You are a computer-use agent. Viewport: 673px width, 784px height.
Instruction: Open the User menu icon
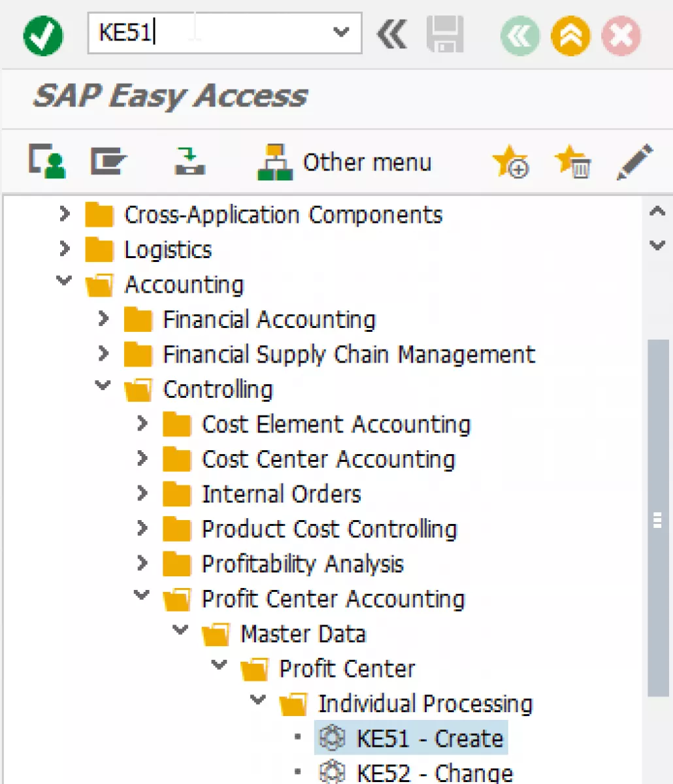coord(46,161)
